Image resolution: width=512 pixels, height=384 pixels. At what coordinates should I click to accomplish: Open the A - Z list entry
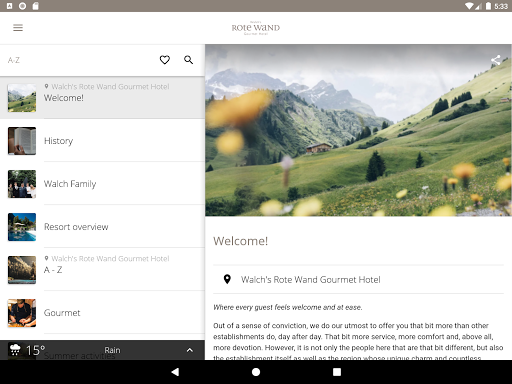(102, 270)
